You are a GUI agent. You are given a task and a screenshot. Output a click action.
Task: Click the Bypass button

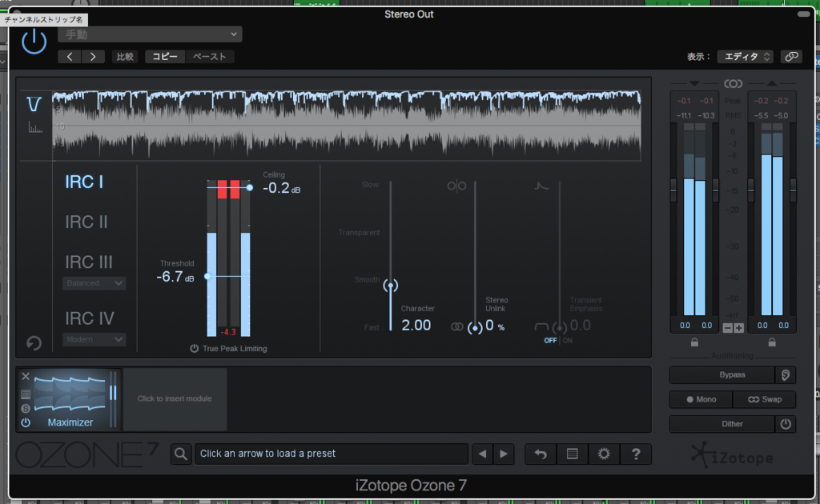(x=722, y=375)
